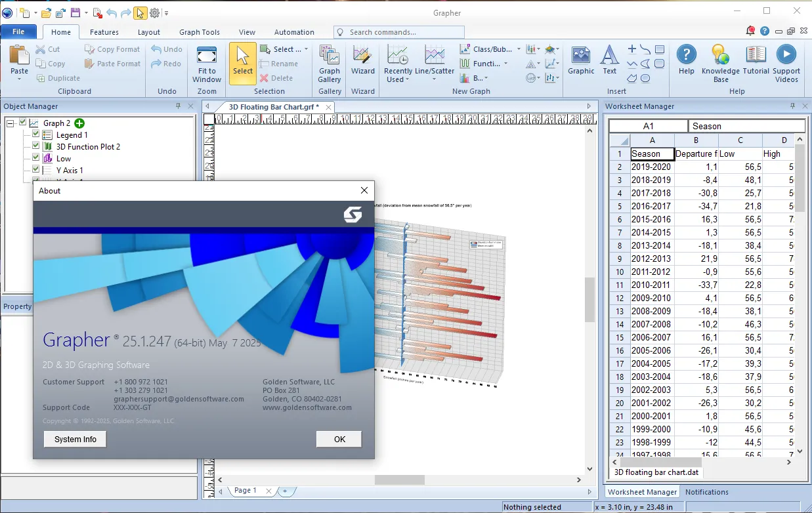The height and width of the screenshot is (513, 812).
Task: Click the green add icon beside Graph 2
Action: (79, 123)
